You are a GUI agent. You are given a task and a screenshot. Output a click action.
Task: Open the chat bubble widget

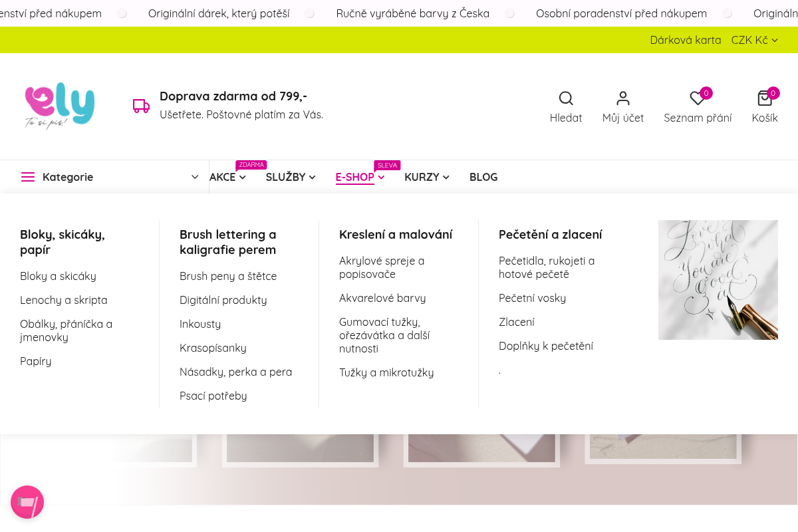(27, 502)
